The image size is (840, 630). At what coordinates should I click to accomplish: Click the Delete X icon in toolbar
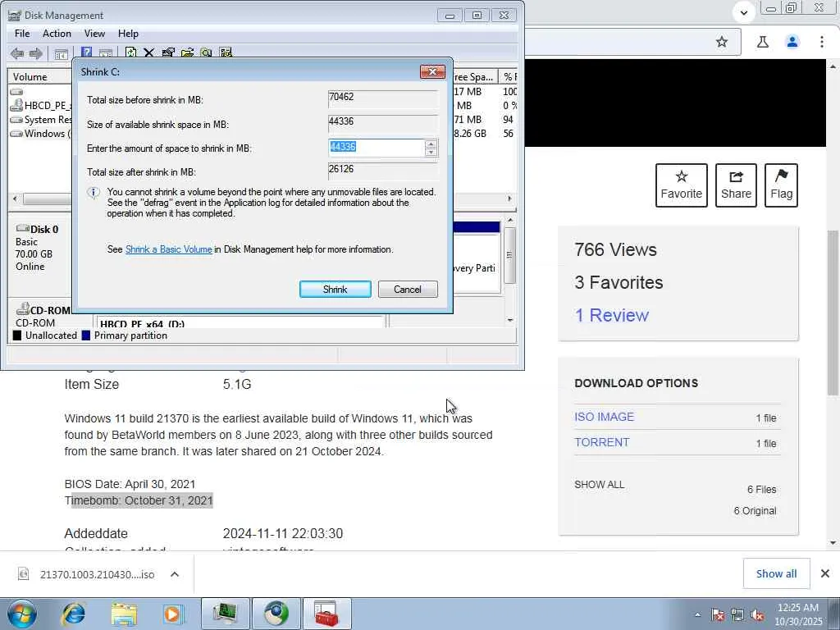coord(149,52)
